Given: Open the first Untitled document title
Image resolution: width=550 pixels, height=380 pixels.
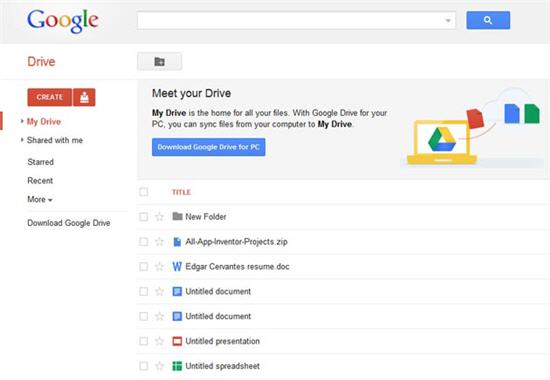Looking at the screenshot, I should 218,291.
